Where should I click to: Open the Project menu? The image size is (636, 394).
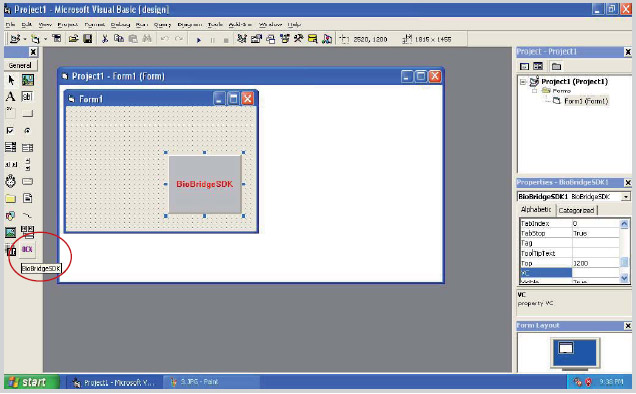68,25
